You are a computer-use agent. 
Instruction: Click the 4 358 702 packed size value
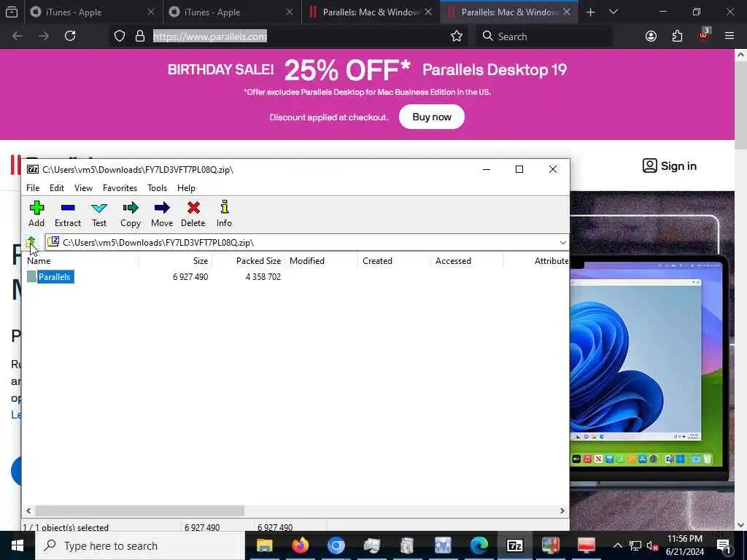(263, 276)
